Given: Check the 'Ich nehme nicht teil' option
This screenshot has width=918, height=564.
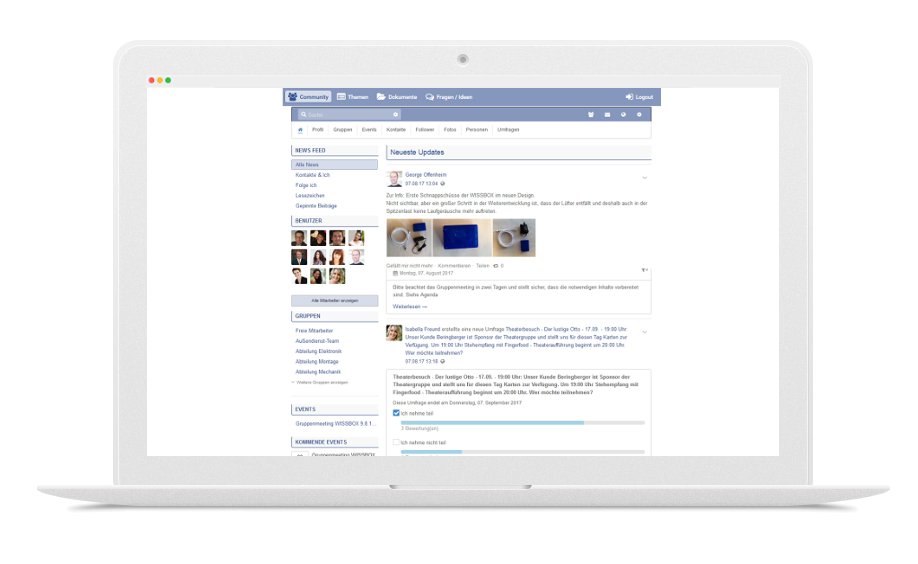Looking at the screenshot, I should pos(396,442).
